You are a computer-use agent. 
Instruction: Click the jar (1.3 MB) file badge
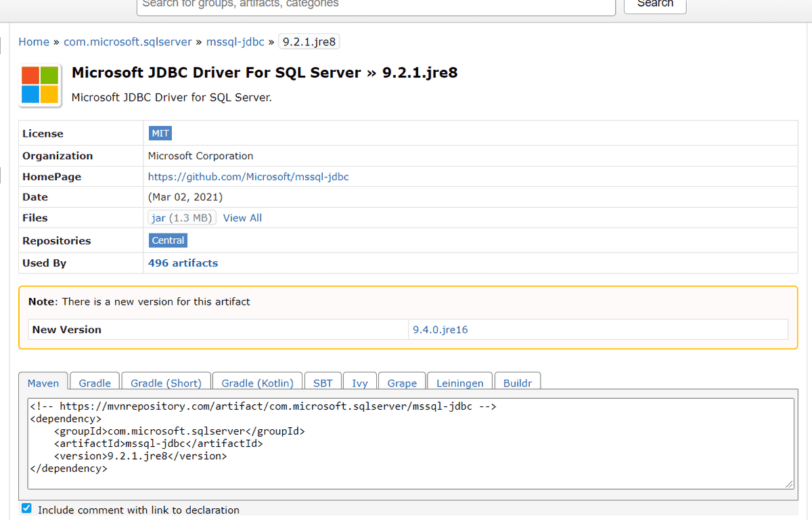pyautogui.click(x=181, y=217)
